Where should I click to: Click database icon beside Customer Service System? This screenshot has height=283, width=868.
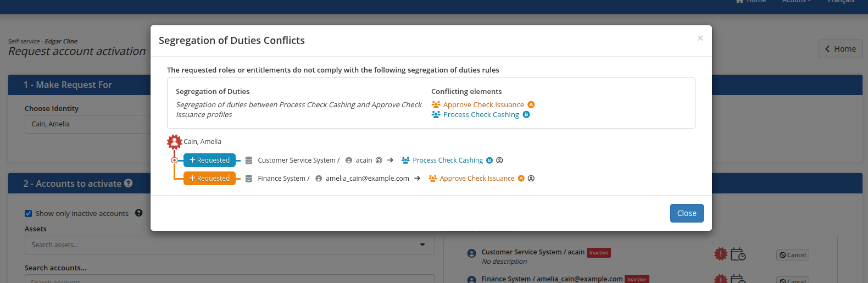pos(249,160)
